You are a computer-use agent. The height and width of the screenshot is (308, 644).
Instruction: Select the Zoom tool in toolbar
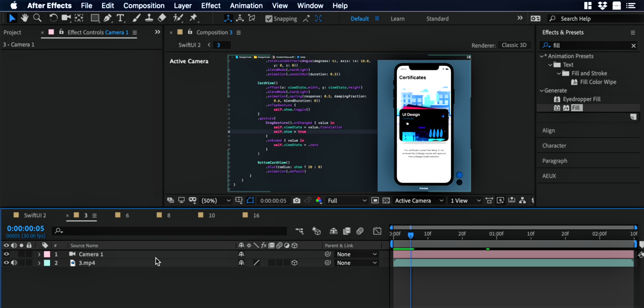(x=37, y=18)
